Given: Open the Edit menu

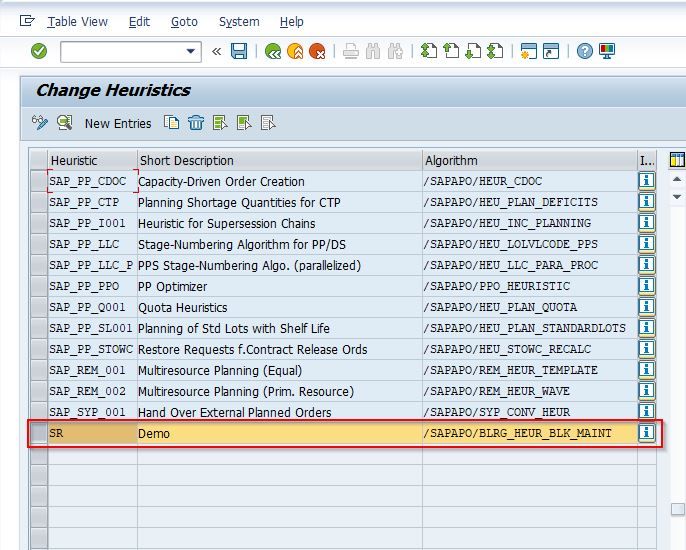Looking at the screenshot, I should click(x=139, y=21).
